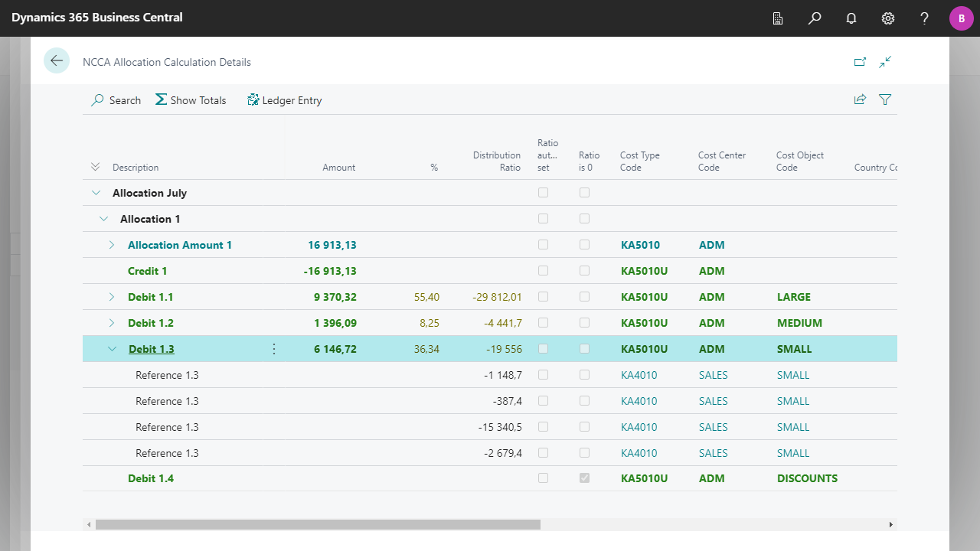Expand the Allocation Amount 1 row
The width and height of the screenshot is (980, 551).
tap(112, 245)
